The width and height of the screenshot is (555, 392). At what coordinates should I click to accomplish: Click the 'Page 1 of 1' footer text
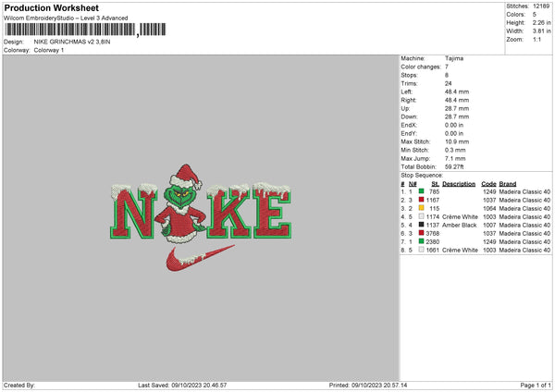pyautogui.click(x=536, y=385)
